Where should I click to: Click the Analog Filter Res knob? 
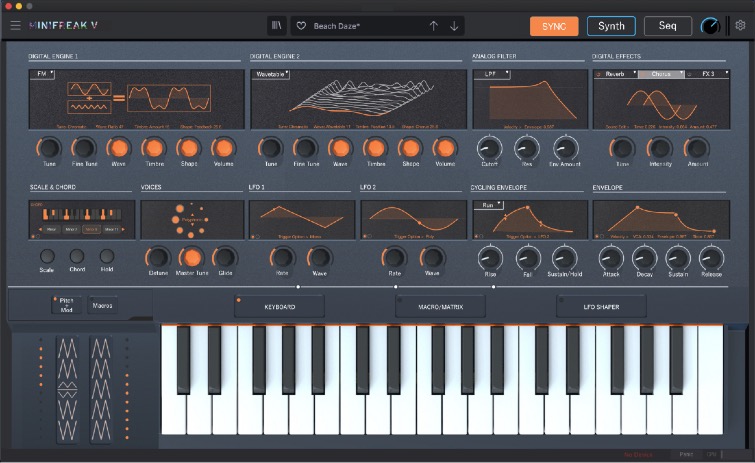click(527, 149)
